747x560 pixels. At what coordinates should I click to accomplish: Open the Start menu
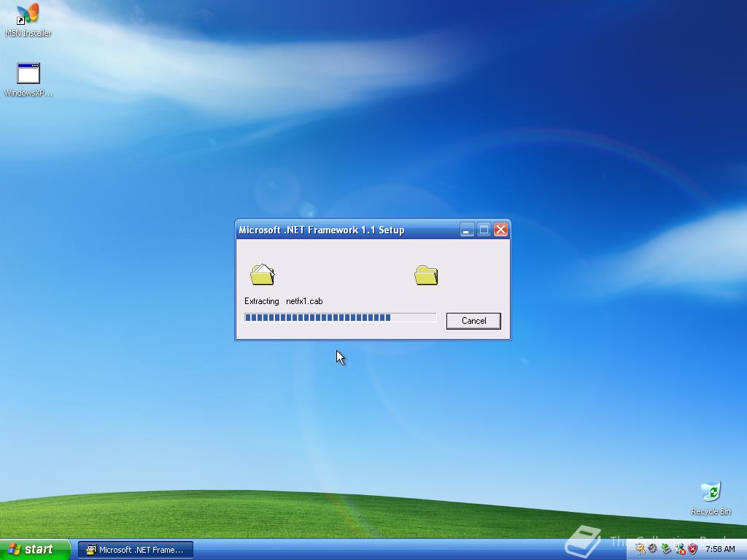[35, 550]
